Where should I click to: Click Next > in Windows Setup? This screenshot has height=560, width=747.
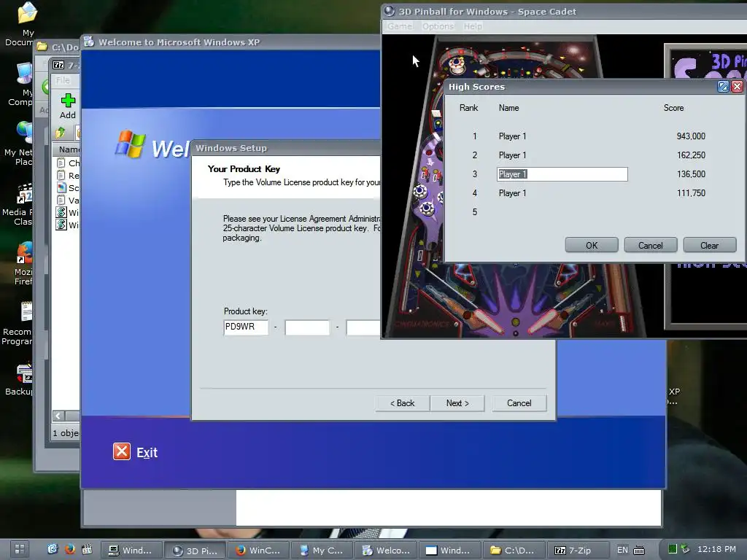click(457, 403)
